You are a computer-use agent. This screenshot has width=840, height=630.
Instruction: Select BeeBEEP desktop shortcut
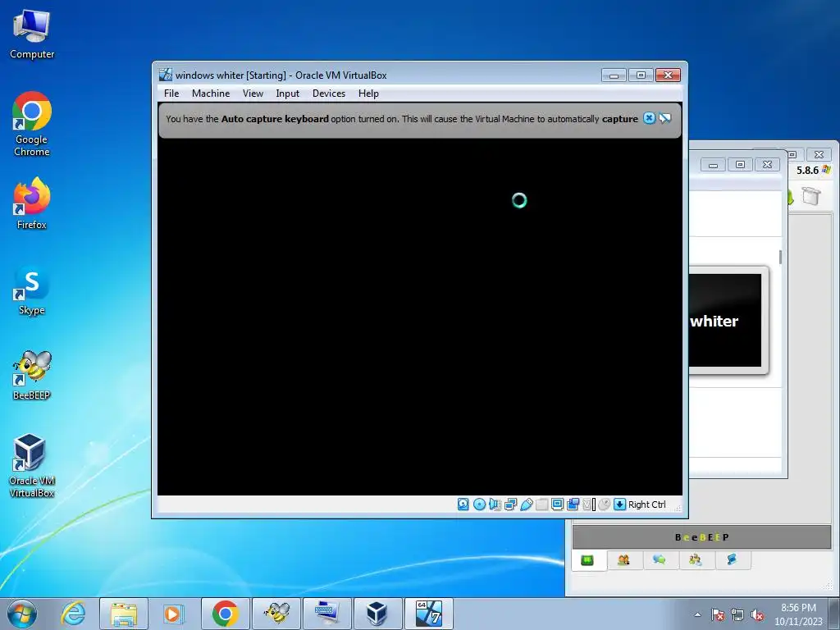[x=32, y=375]
